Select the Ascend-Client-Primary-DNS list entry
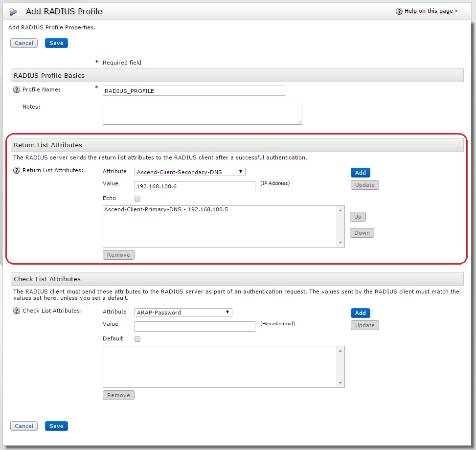 (166, 210)
